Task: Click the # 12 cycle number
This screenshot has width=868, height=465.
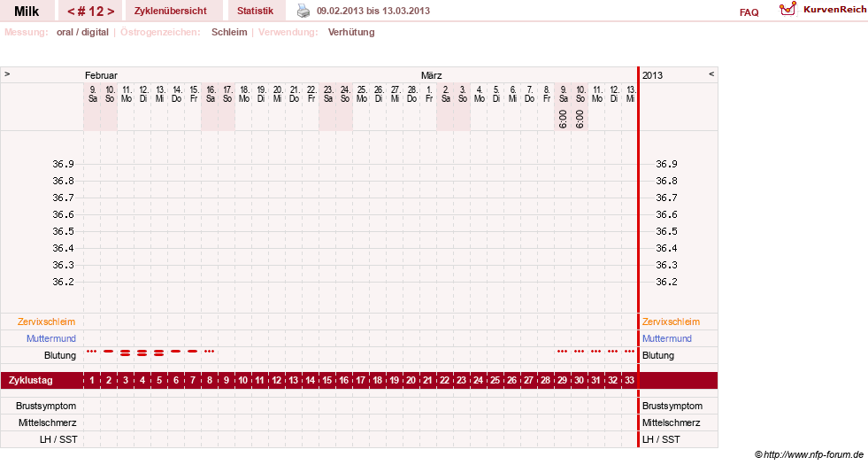Action: pyautogui.click(x=91, y=12)
